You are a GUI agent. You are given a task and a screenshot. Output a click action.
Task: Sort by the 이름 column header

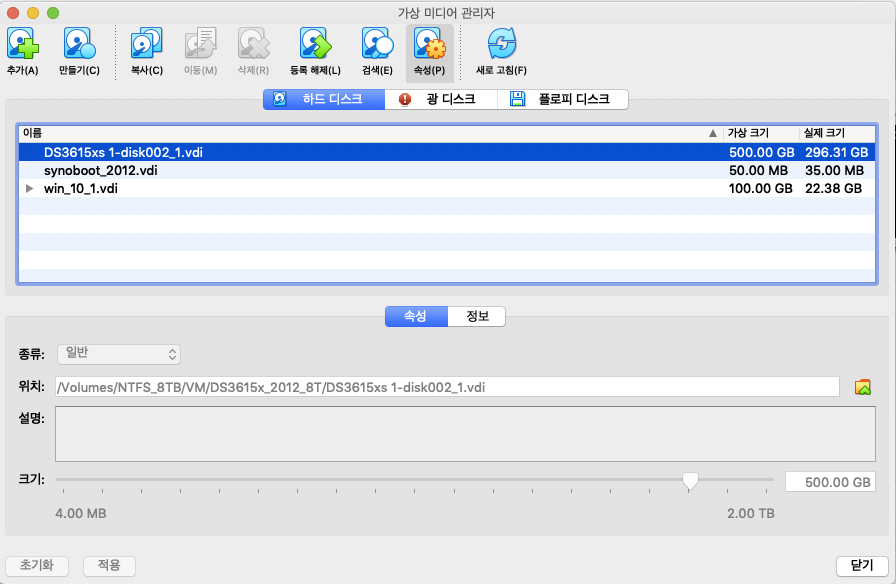point(371,133)
